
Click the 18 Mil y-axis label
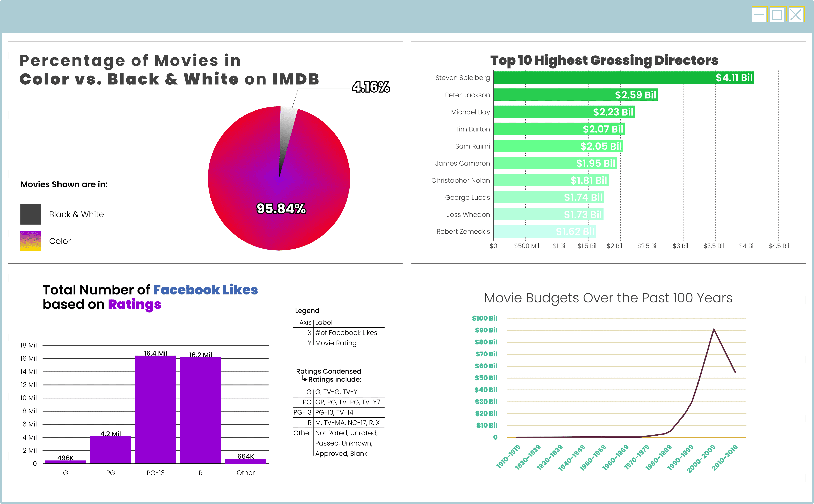[x=29, y=345]
